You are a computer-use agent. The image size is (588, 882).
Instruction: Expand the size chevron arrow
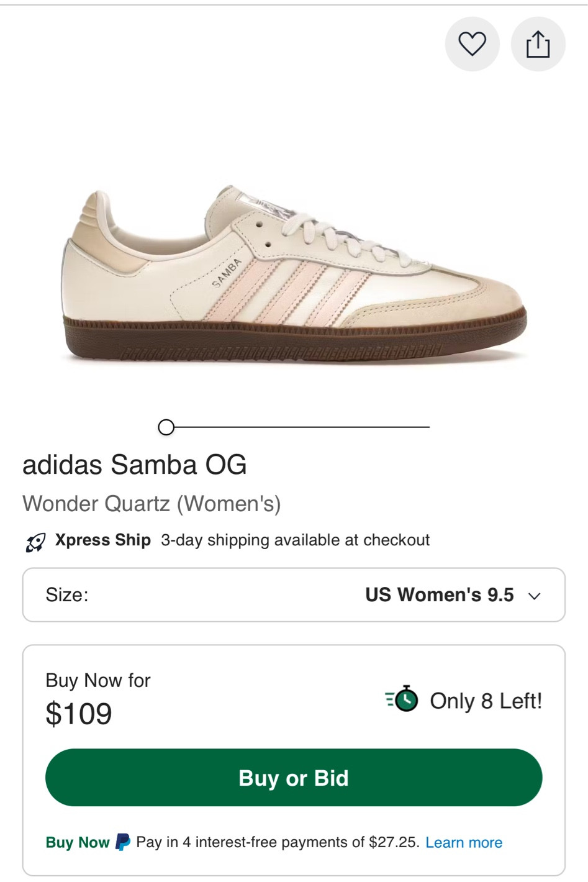[x=534, y=596]
